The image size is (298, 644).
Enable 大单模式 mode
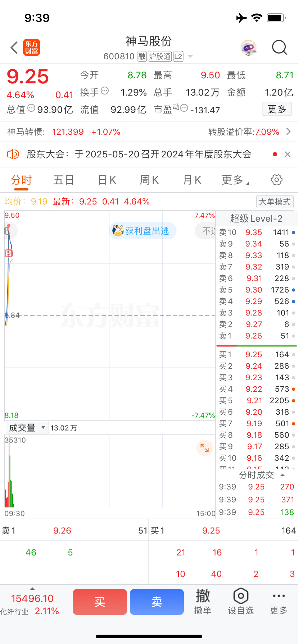pos(275,202)
